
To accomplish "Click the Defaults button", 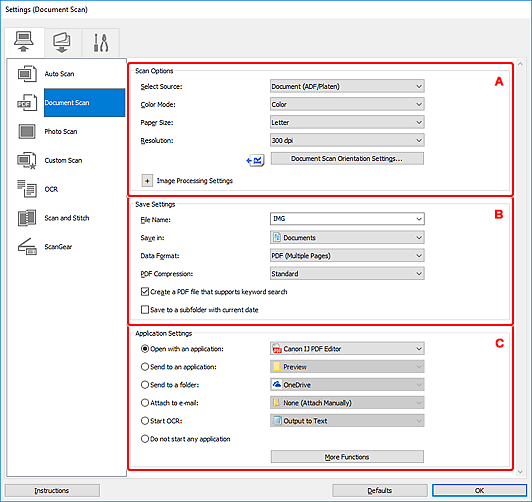I will (x=380, y=490).
